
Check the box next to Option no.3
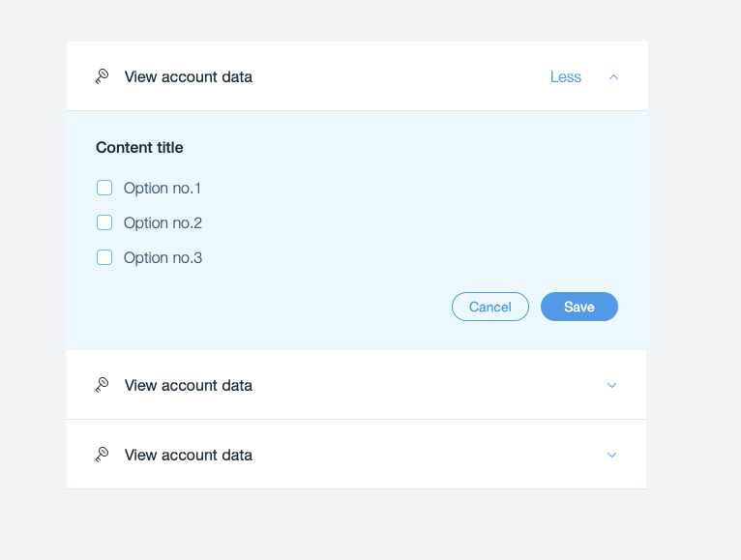104,257
